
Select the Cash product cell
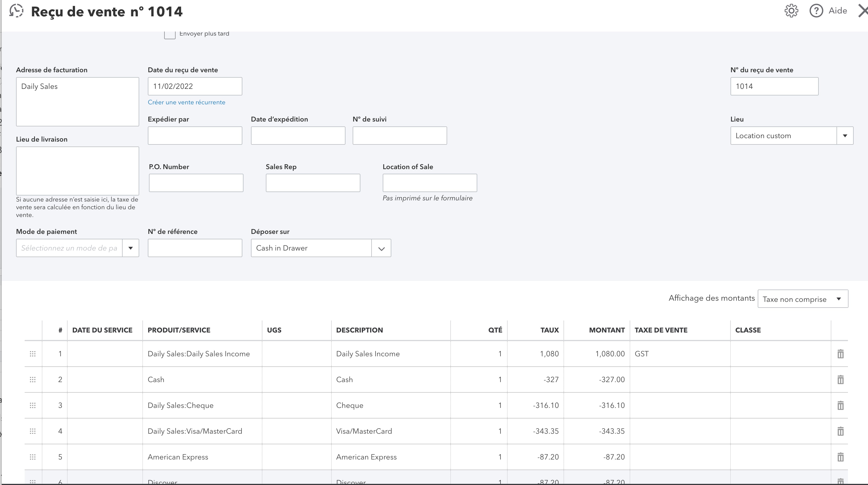[x=202, y=380]
